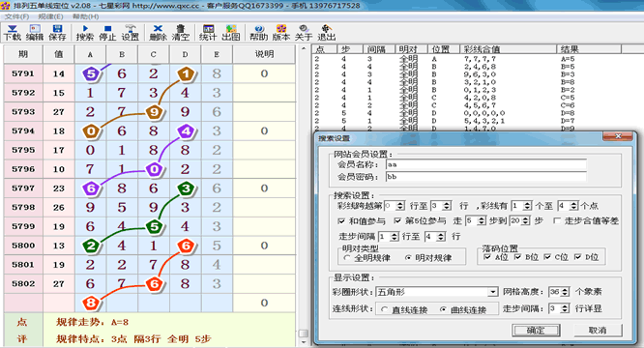Open the 帮助(H) menu
Viewport: 644px width, 348px height.
[85, 16]
